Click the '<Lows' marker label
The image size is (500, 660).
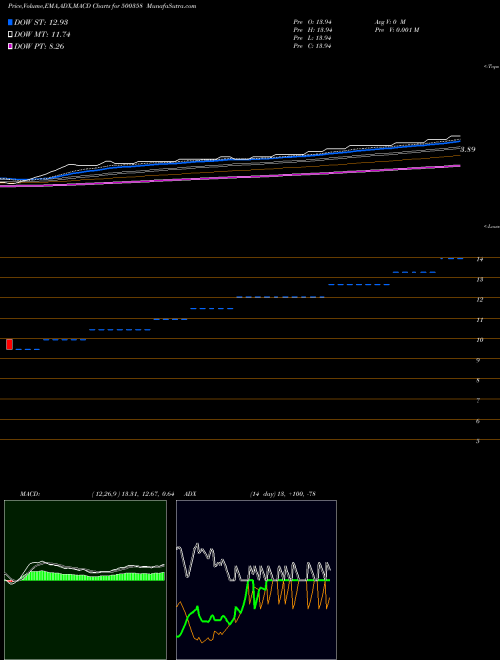point(492,226)
